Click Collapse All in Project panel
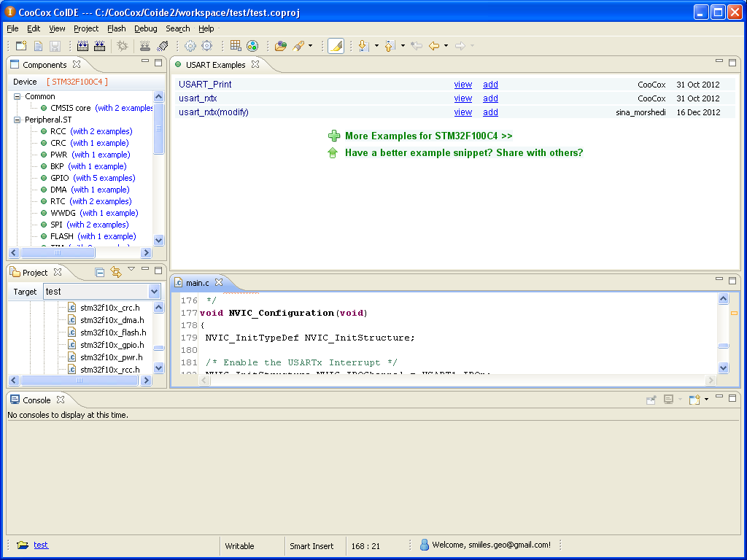 click(x=99, y=273)
